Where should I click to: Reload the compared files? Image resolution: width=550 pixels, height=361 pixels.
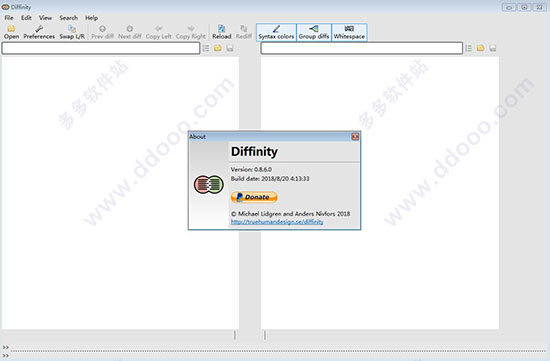222,32
